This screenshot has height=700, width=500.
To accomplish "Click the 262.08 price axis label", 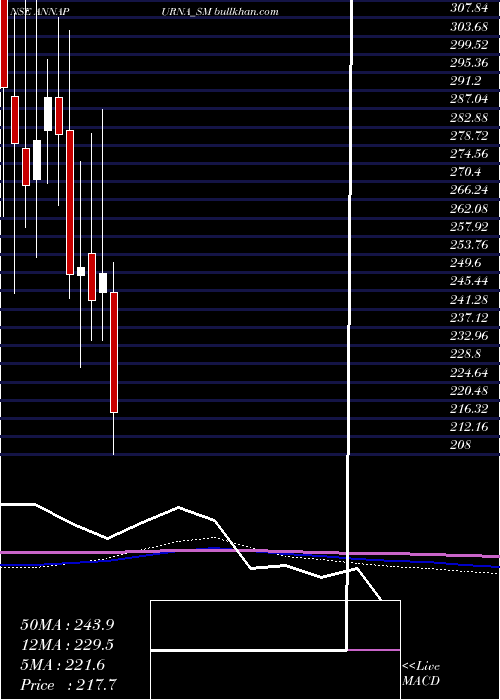I will click(469, 208).
